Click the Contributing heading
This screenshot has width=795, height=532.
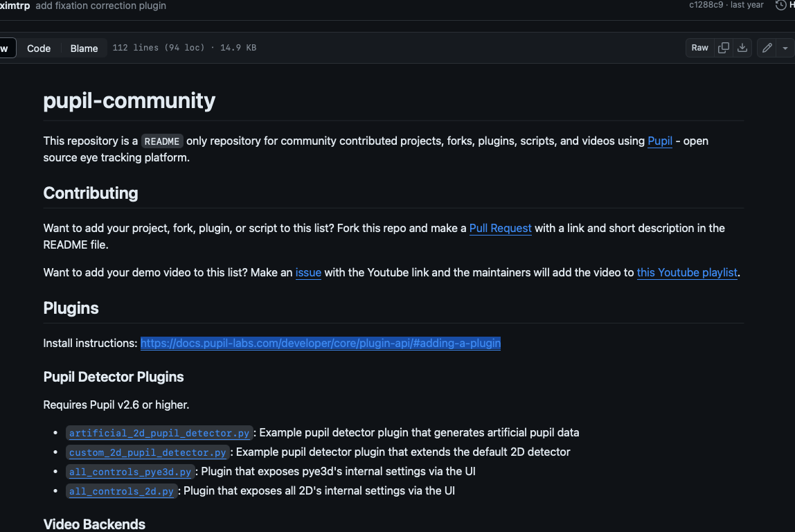91,193
